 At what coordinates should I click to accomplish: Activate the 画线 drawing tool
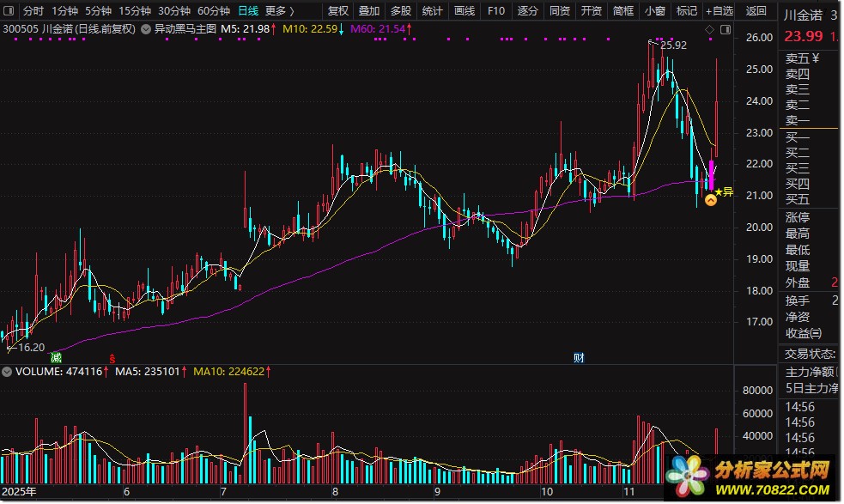465,11
